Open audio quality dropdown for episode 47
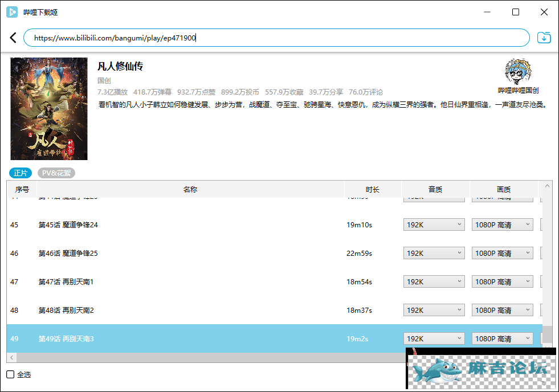Image resolution: width=559 pixels, height=392 pixels. tap(434, 281)
